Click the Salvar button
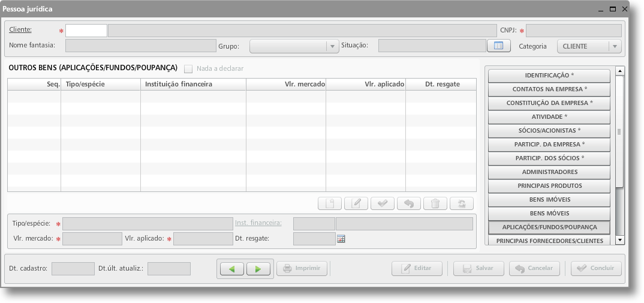Image resolution: width=644 pixels, height=303 pixels. [x=479, y=268]
